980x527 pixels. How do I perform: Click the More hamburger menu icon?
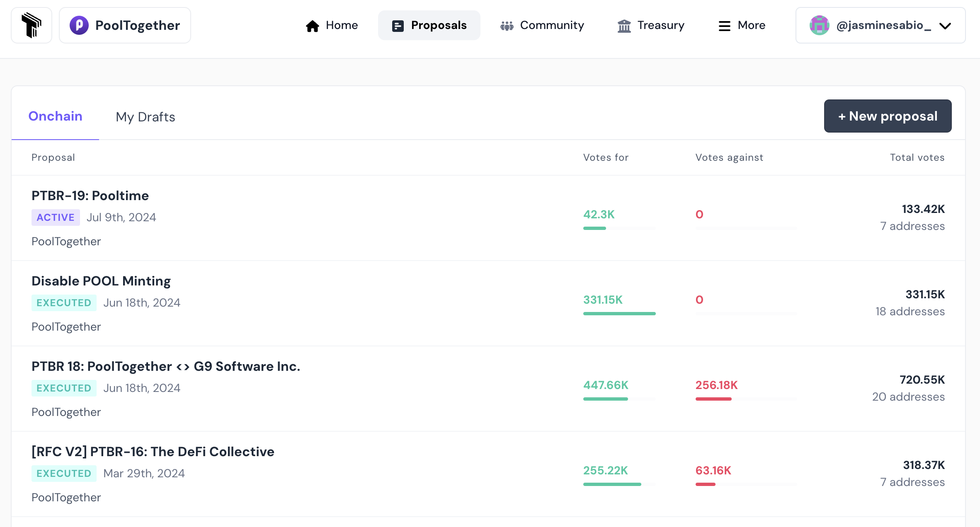724,26
